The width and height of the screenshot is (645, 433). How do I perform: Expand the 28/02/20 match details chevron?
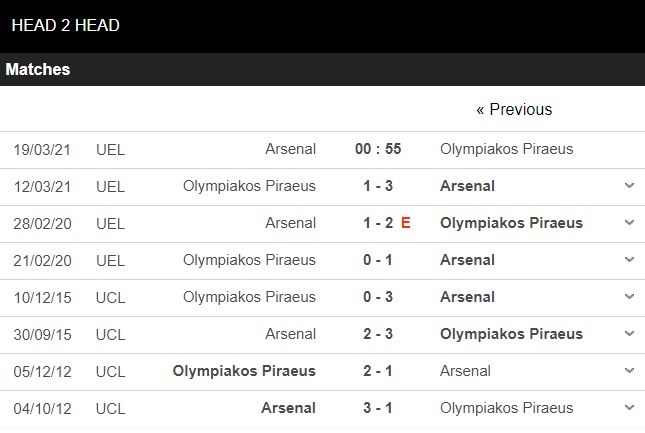pos(629,223)
